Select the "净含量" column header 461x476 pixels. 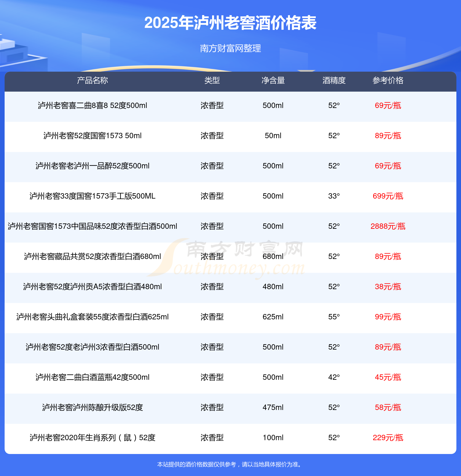pos(273,80)
